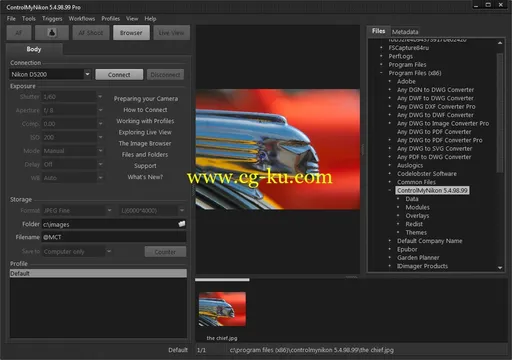This screenshot has height=360, width=512.
Task: Open the Shutter speed dropdown arrow
Action: point(100,97)
